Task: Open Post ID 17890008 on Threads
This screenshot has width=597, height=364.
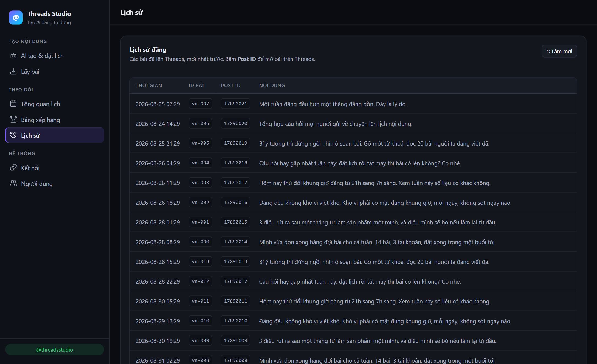Action: pyautogui.click(x=235, y=360)
